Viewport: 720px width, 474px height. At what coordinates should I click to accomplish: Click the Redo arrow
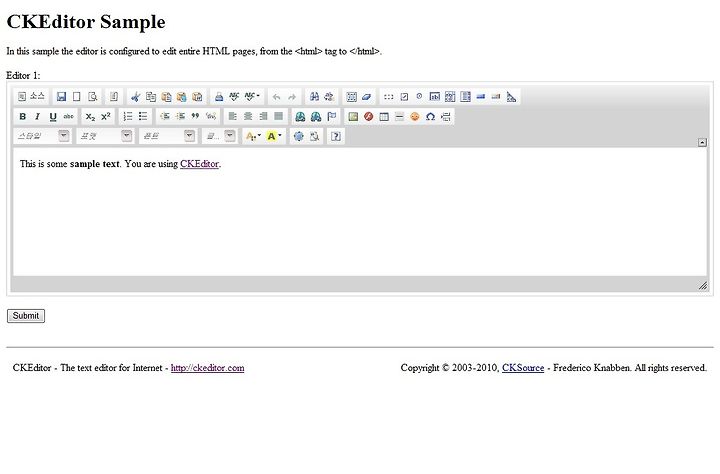[292, 96]
